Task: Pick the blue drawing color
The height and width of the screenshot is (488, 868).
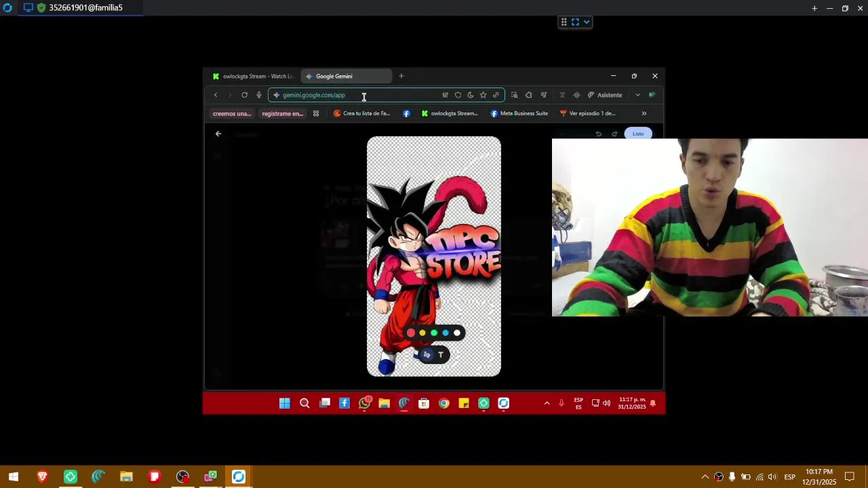Action: 446,333
